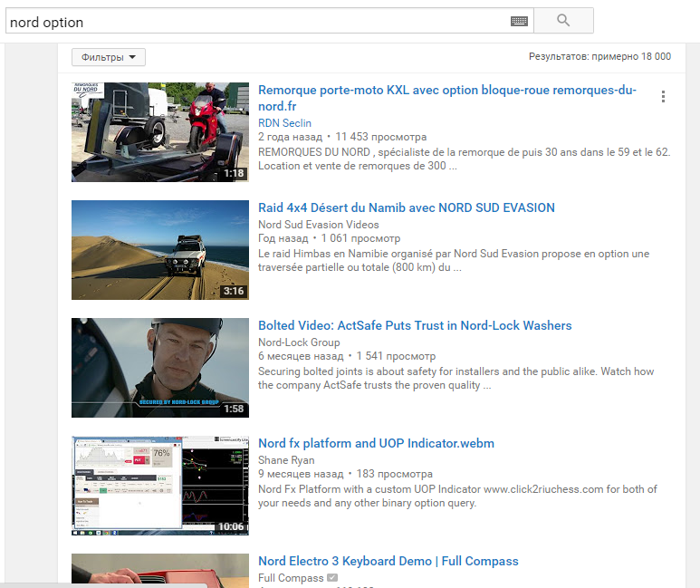Visit the Shane Ryan channel
Image resolution: width=700 pixels, height=588 pixels.
coord(286,460)
